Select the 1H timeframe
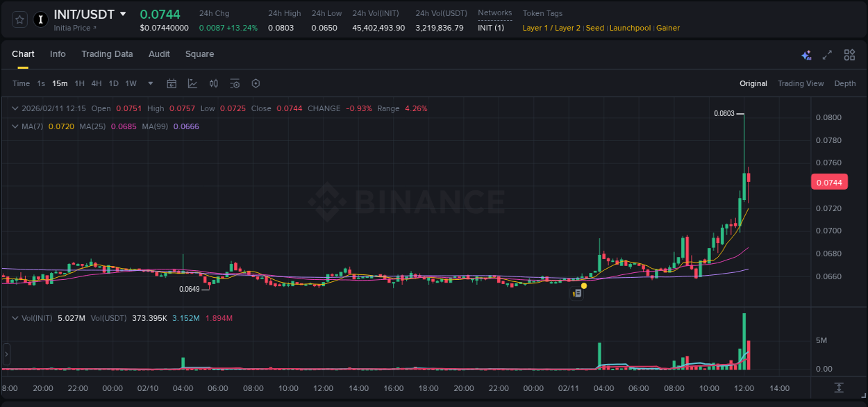Viewport: 868px width, 407px height. pyautogui.click(x=81, y=83)
